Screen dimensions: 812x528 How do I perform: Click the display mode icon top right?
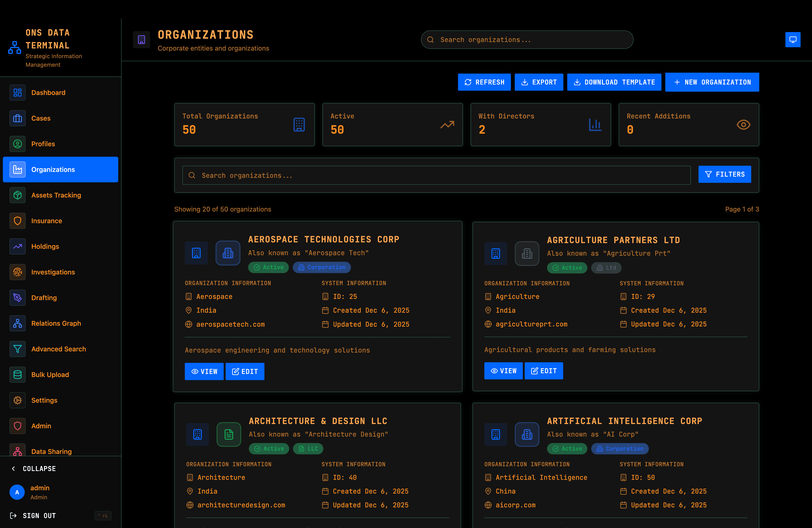point(793,40)
